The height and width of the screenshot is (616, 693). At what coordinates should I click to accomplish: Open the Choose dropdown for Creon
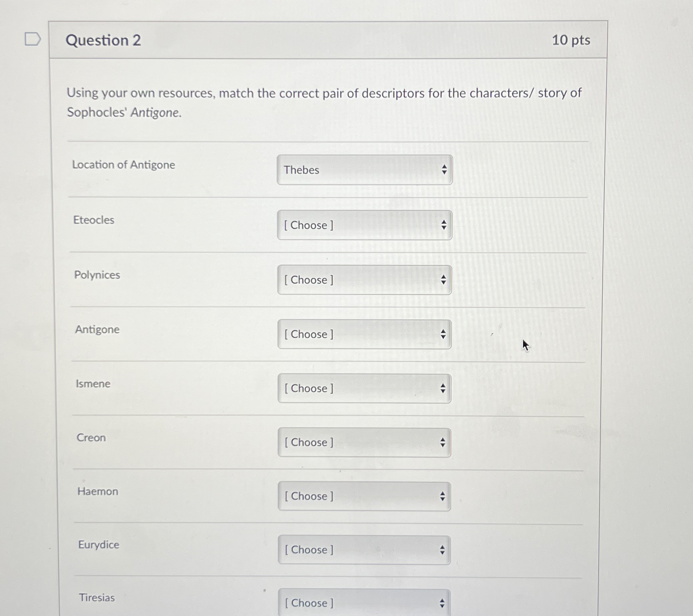[x=358, y=442]
